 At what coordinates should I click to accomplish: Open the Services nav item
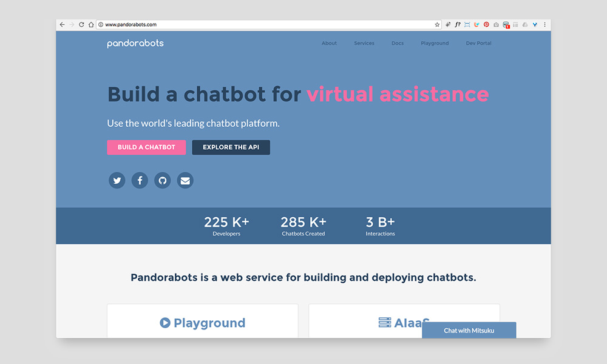click(364, 43)
